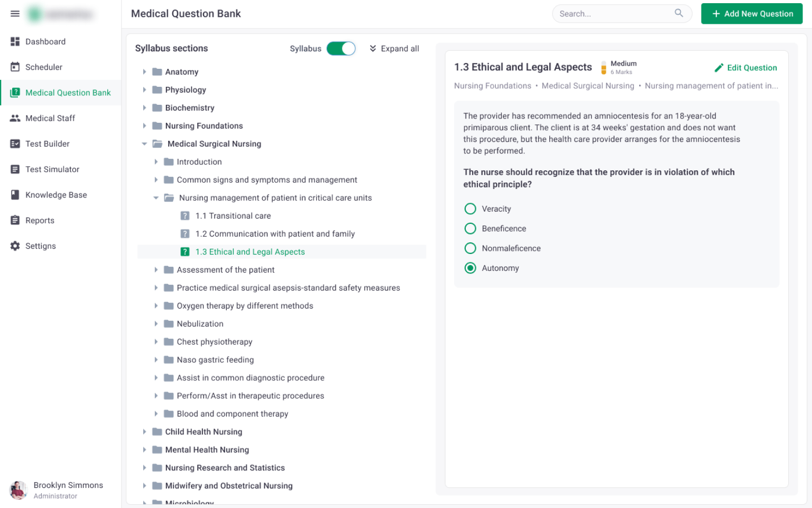Click the Test Builder checklist icon

pos(15,143)
